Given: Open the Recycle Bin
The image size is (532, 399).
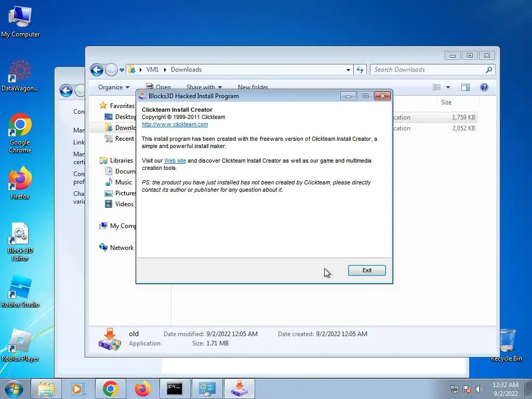Looking at the screenshot, I should [x=506, y=345].
